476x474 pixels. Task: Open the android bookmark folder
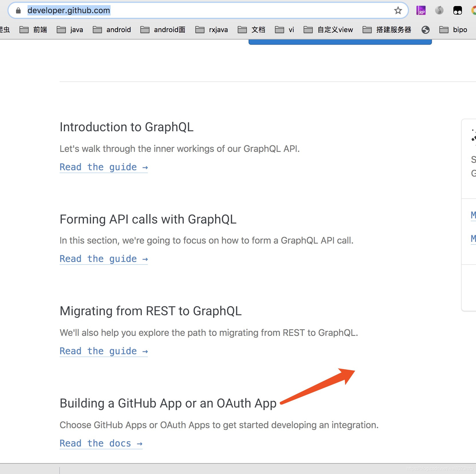112,30
